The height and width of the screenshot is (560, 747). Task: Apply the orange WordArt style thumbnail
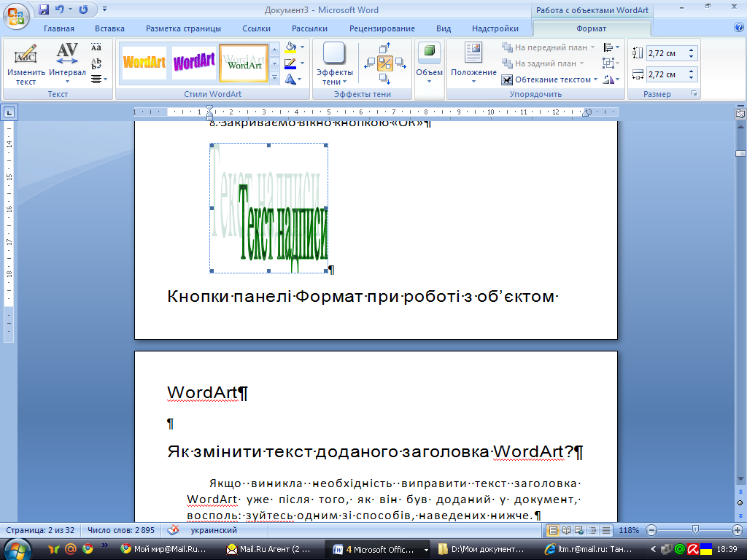(x=144, y=63)
